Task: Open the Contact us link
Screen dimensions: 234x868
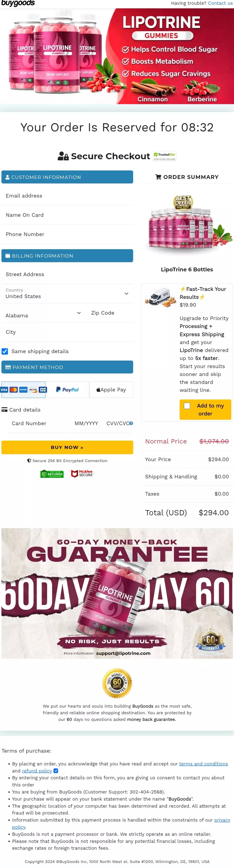Action: point(220,3)
